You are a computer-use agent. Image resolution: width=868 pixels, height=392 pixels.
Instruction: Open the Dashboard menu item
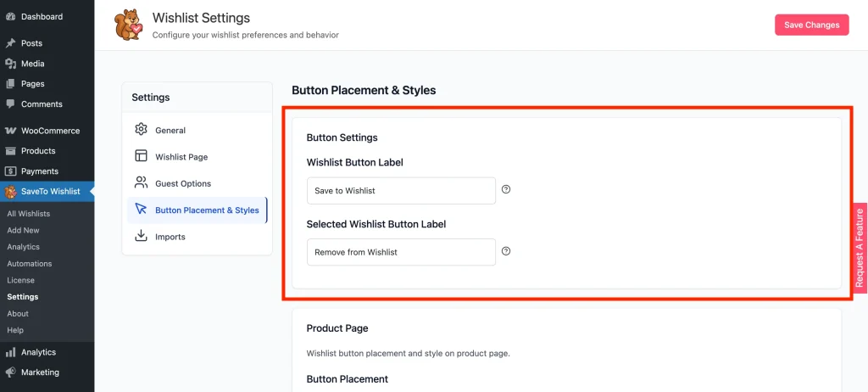tap(47, 17)
